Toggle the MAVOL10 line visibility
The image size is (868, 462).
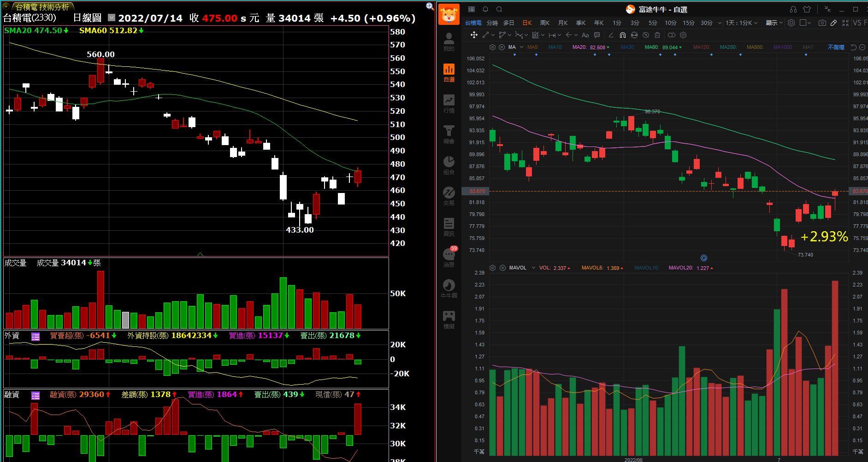tap(647, 268)
